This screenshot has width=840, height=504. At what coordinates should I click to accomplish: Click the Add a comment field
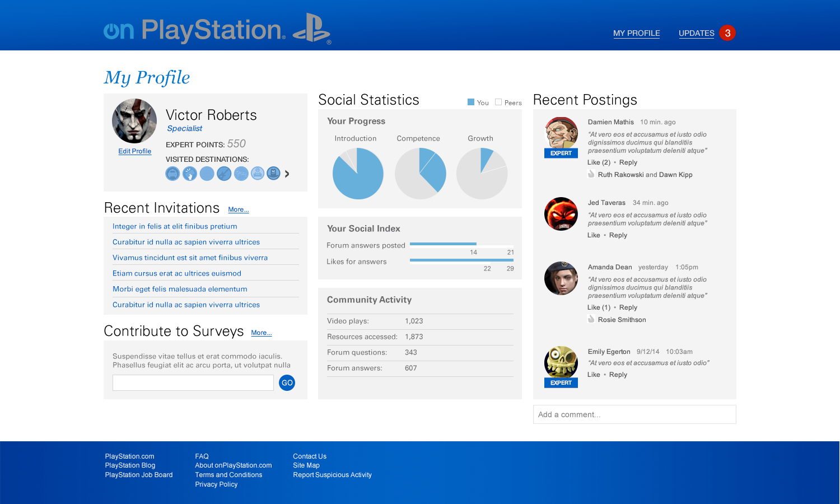pyautogui.click(x=634, y=414)
